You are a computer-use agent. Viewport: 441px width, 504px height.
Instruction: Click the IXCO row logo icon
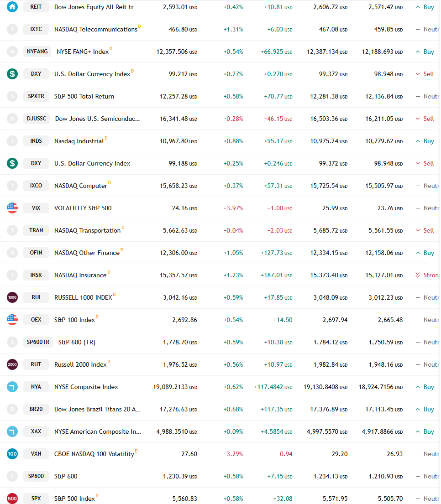point(12,186)
